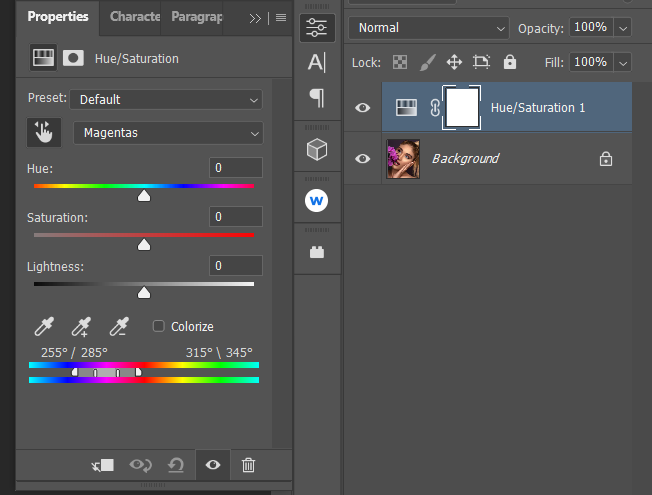Screen dimensions: 652x495
Task: Switch to the Character tab
Action: coord(134,17)
